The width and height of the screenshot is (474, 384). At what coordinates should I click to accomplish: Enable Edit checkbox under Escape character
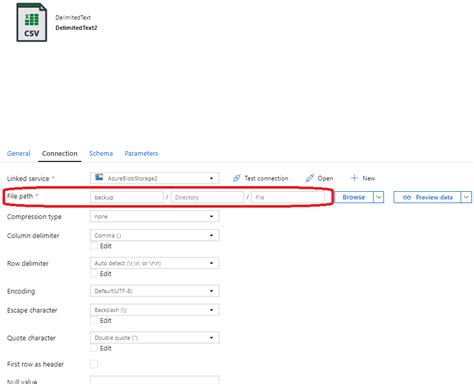(94, 320)
